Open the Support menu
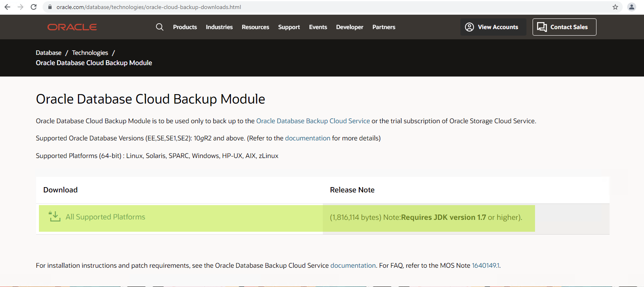 click(289, 27)
